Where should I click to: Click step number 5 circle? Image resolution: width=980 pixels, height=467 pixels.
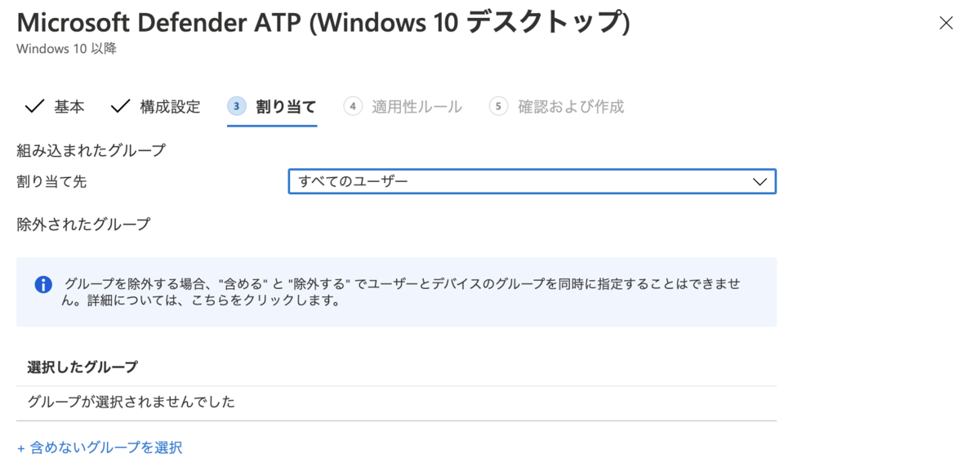(499, 106)
